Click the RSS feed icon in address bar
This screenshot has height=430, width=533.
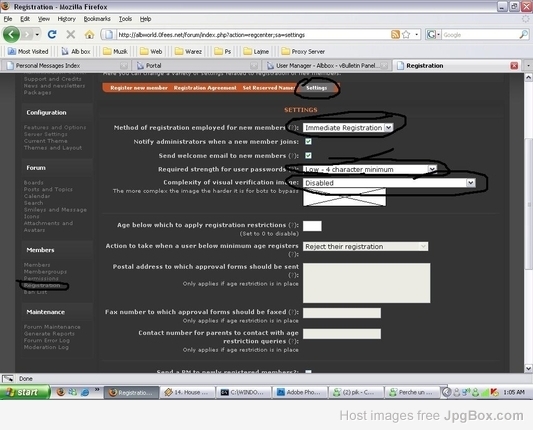(395, 34)
